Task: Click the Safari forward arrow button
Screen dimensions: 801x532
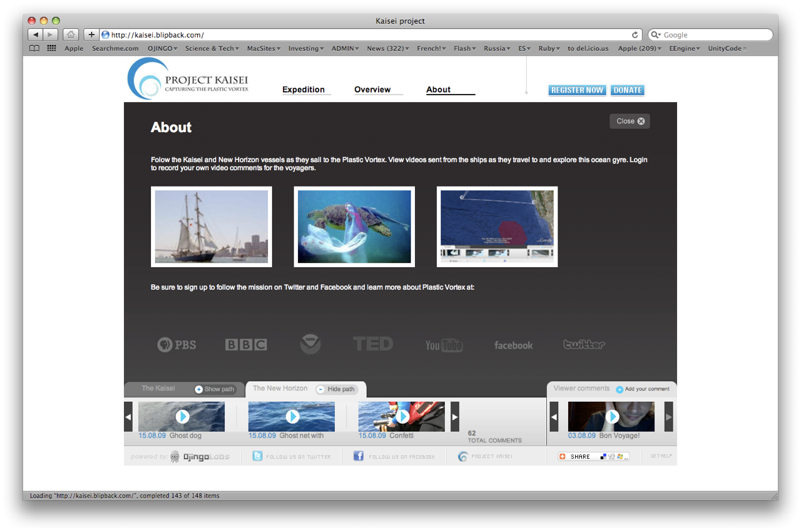Action: pos(51,35)
